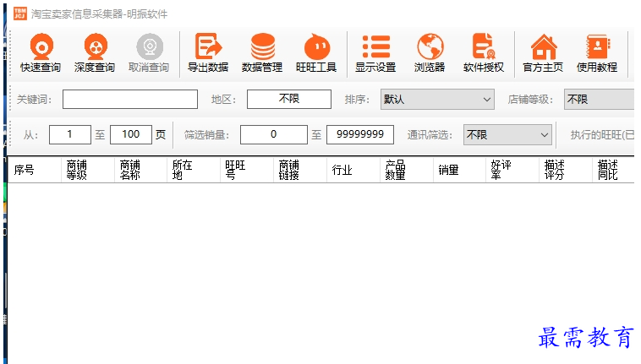Open software license (软件授权)
The height and width of the screenshot is (364, 641).
pos(484,53)
